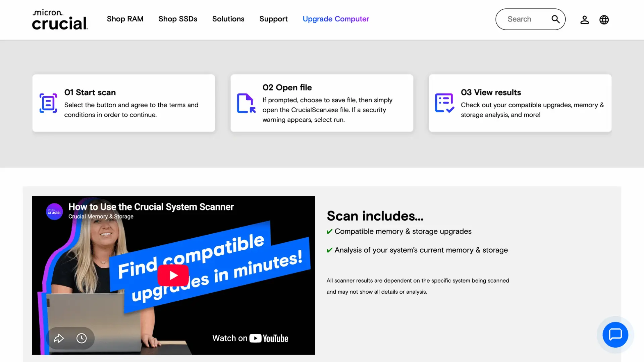Click the View results checklist icon
This screenshot has height=362, width=644.
coord(444,103)
